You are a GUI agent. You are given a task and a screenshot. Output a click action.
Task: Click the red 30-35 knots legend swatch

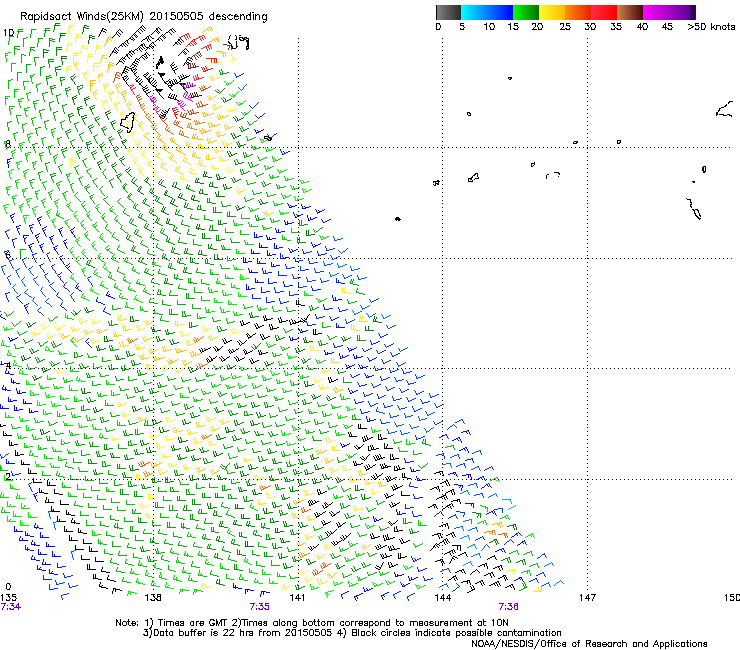604,12
